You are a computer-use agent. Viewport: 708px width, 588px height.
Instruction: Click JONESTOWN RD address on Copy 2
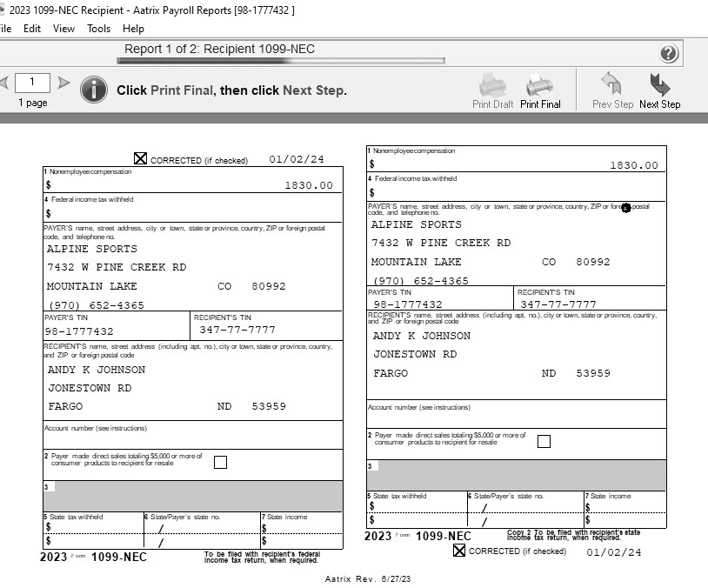click(x=415, y=355)
